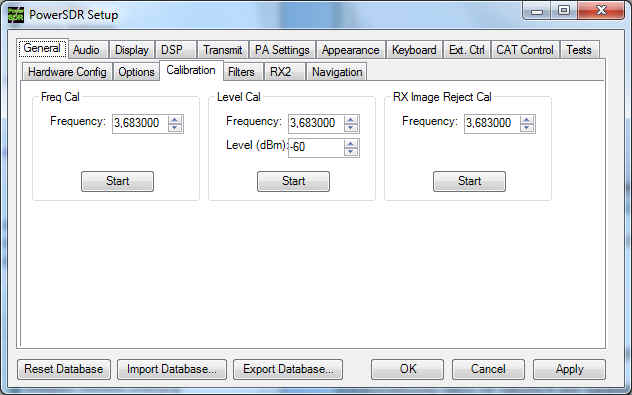
Task: Go to the RX2 sub-tab
Action: tap(281, 72)
